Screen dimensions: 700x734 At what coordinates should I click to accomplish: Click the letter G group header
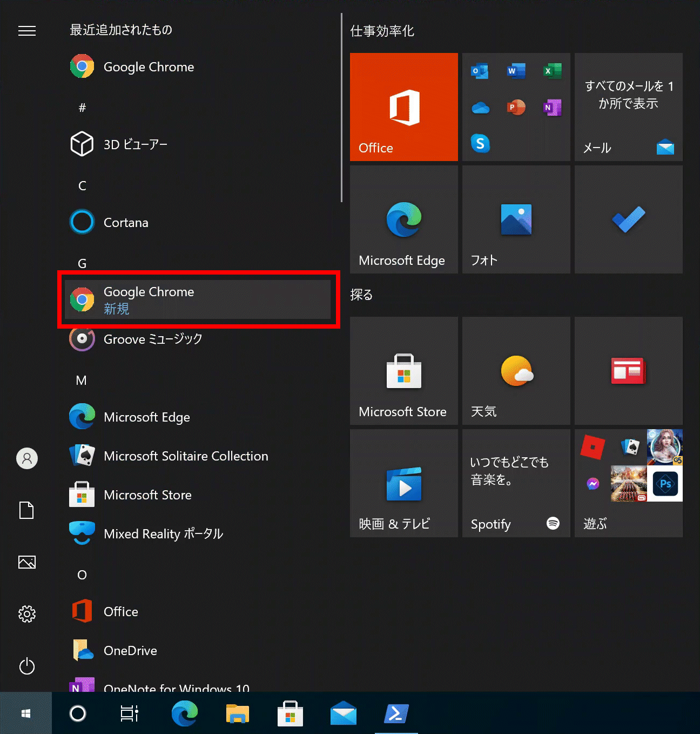click(82, 263)
